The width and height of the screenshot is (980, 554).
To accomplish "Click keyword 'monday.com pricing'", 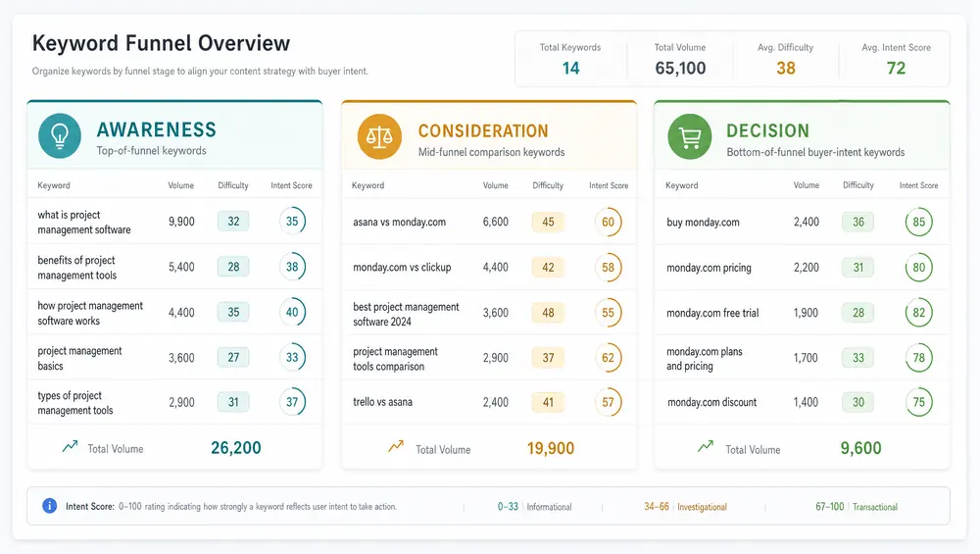I will (x=709, y=268).
